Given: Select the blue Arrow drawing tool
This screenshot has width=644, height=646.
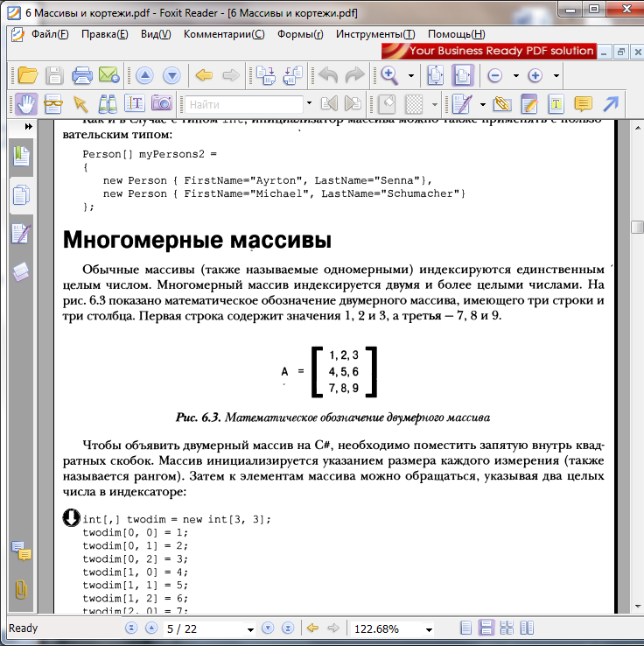Looking at the screenshot, I should point(611,104).
